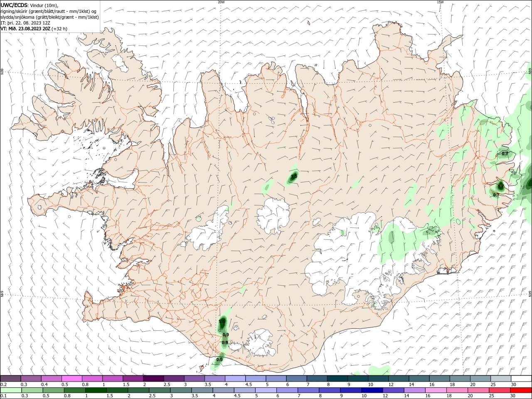The image size is (532, 399).
Task: Choose the light pink 16 rain legend swatch
Action: [x=436, y=390]
